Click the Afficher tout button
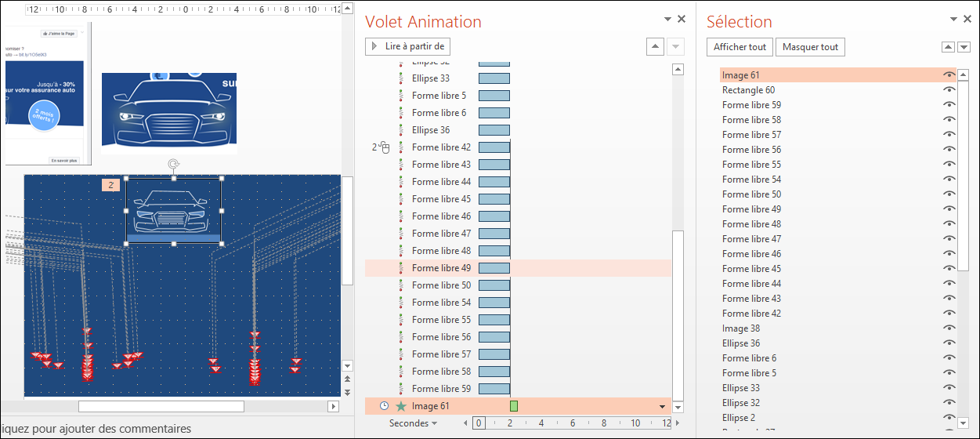 pyautogui.click(x=740, y=47)
